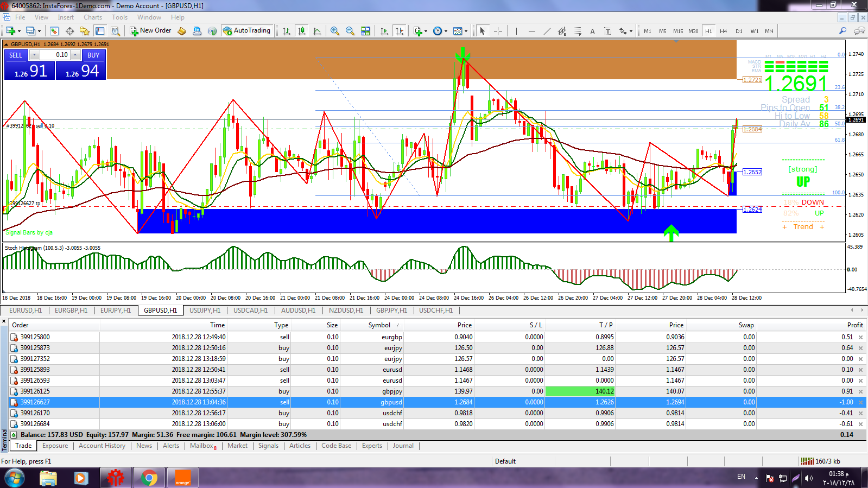
Task: Zoom in on the chart
Action: click(x=335, y=31)
